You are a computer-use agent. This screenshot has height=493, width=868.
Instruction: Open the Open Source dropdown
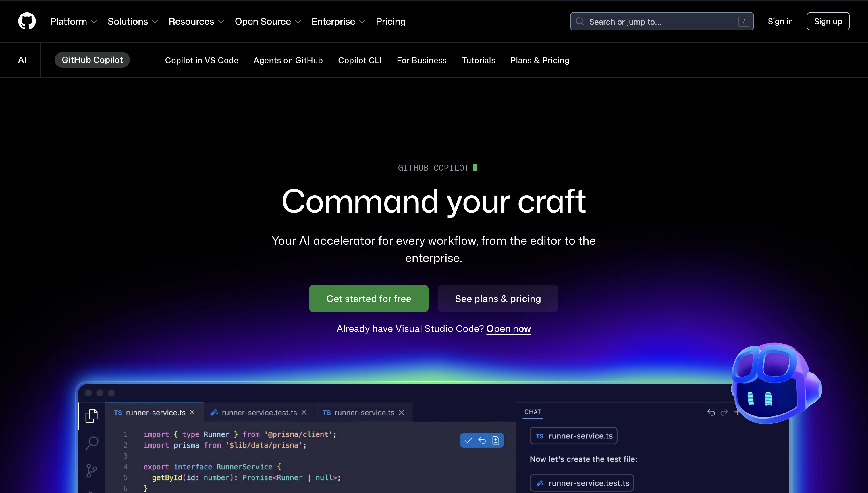pos(267,21)
